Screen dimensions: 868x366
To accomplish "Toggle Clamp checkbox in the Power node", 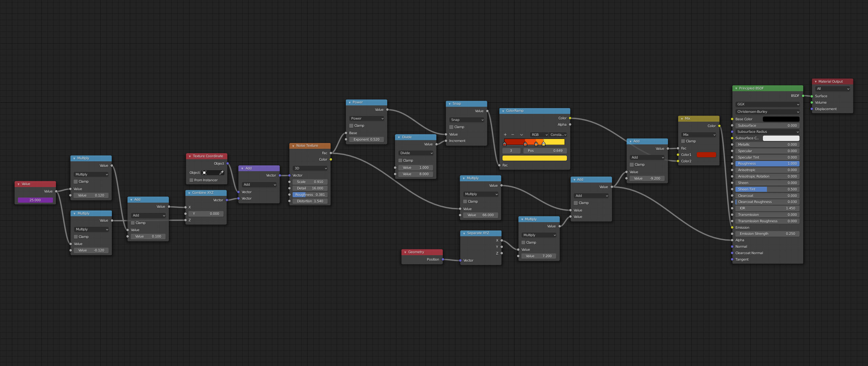I will [352, 126].
